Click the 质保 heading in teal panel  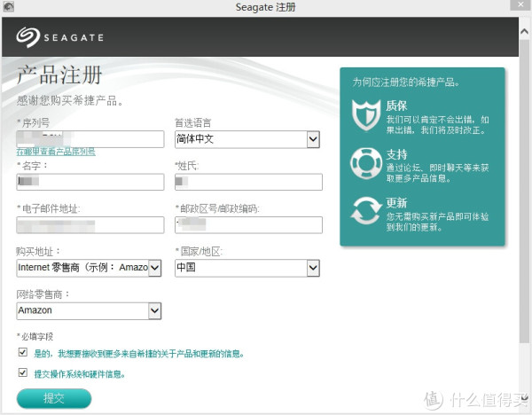396,106
